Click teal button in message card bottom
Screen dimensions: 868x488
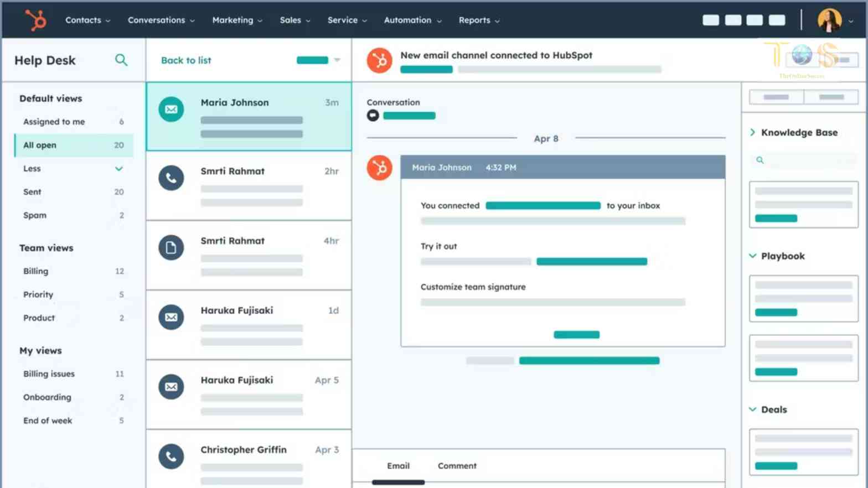[576, 335]
